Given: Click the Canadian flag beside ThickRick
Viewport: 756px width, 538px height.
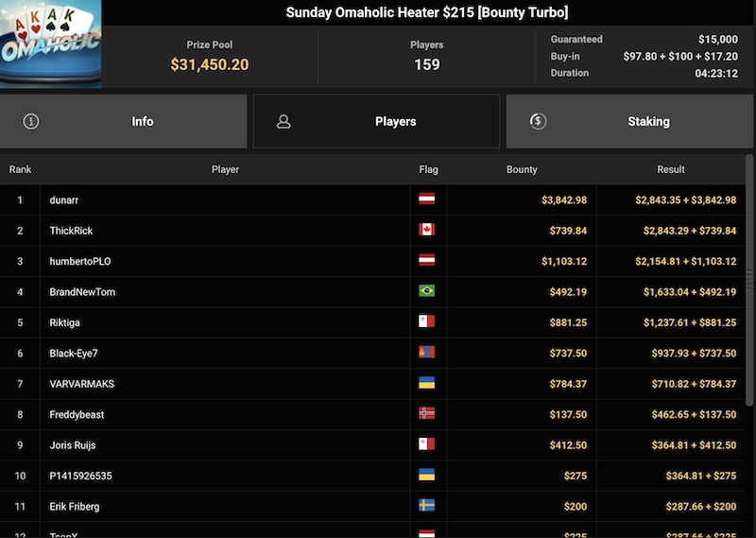Looking at the screenshot, I should click(427, 231).
